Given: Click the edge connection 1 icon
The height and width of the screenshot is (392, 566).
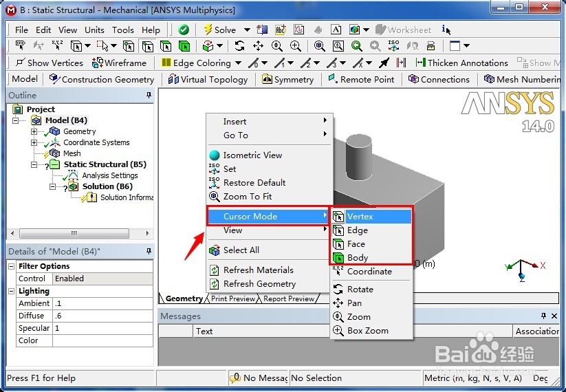Looking at the screenshot, I should [x=280, y=63].
